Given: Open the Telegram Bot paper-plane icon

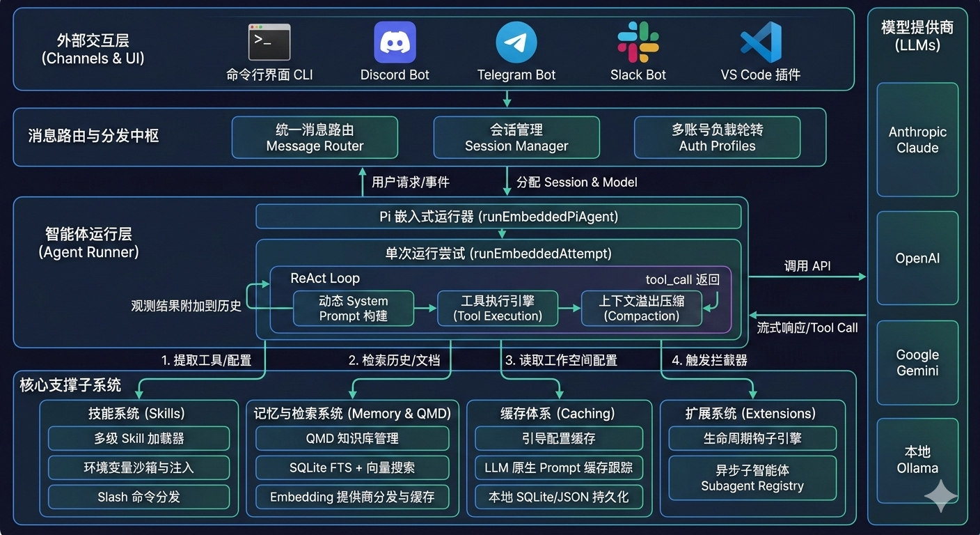Looking at the screenshot, I should 516,41.
